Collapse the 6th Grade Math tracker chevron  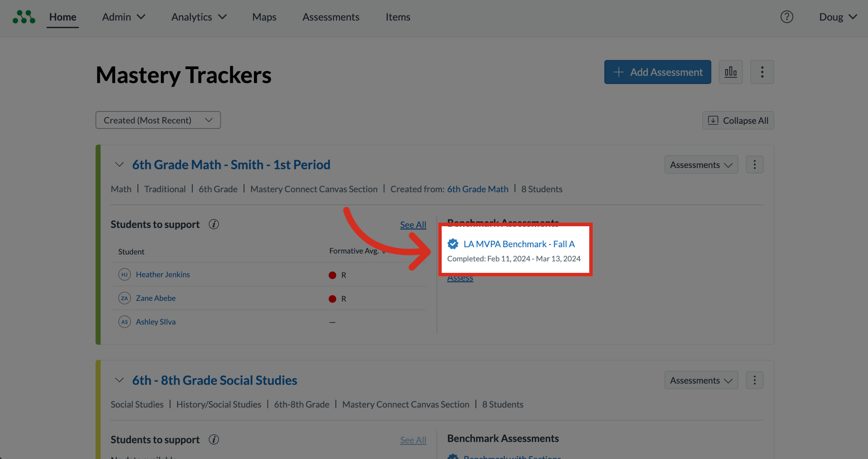tap(119, 165)
